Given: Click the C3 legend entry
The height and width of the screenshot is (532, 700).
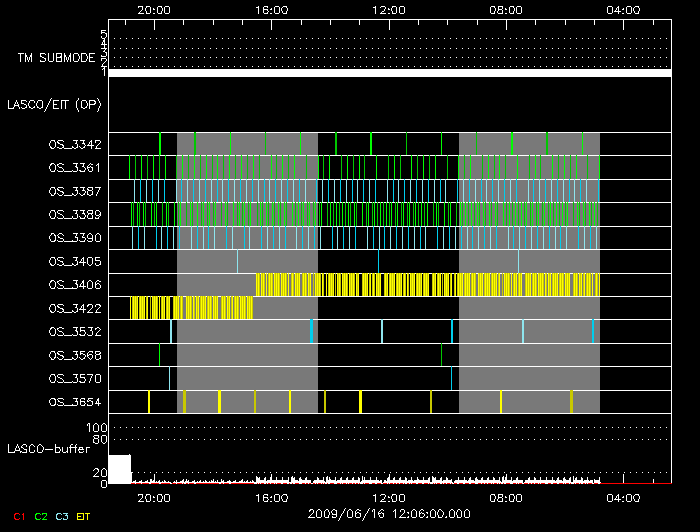Looking at the screenshot, I should [62, 516].
